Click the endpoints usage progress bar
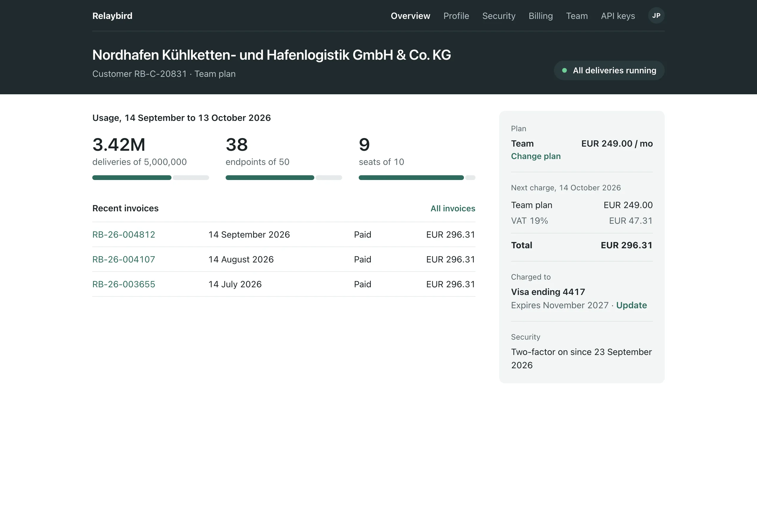The width and height of the screenshot is (757, 532). tap(284, 178)
